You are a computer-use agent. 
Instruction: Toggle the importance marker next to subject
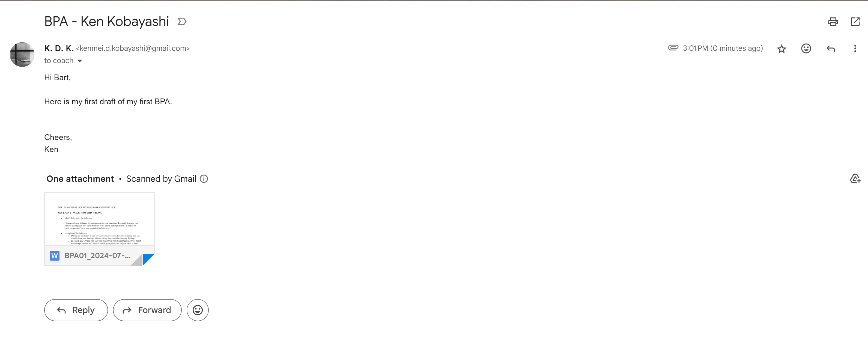pyautogui.click(x=182, y=22)
